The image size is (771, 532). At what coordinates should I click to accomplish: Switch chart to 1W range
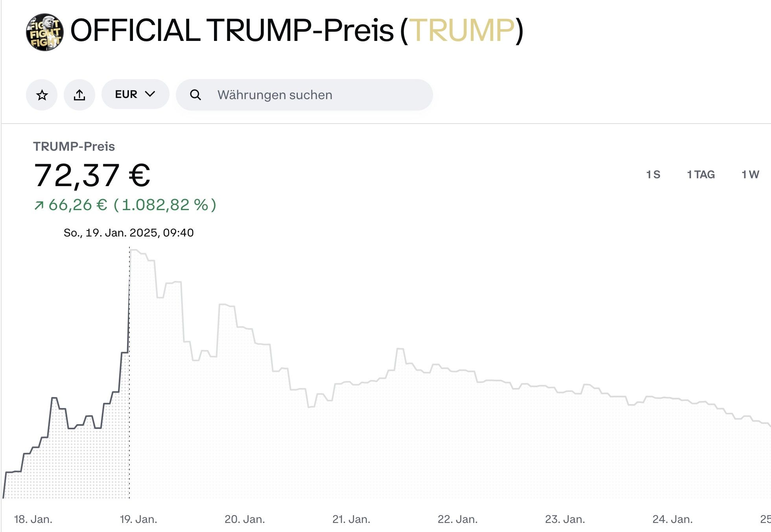point(750,175)
